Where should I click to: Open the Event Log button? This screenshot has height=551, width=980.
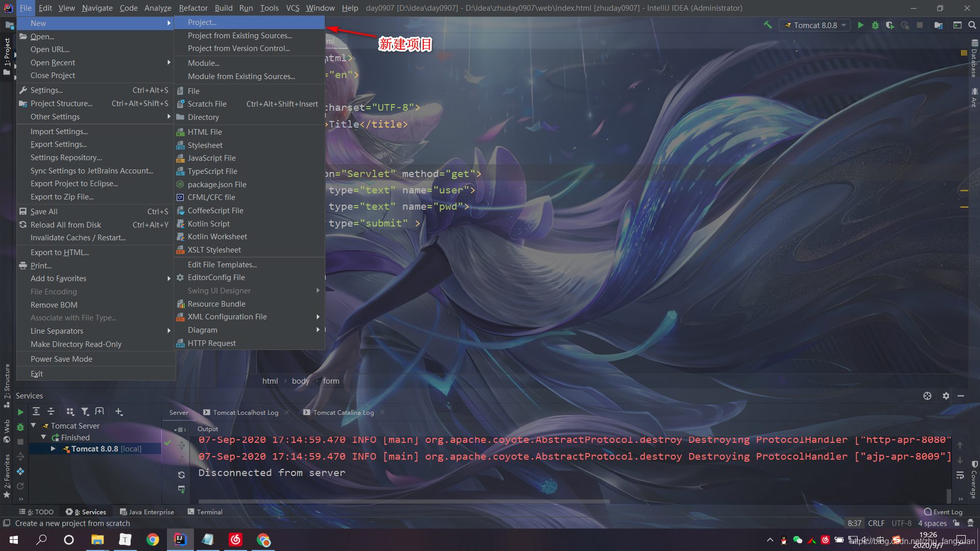pyautogui.click(x=943, y=512)
